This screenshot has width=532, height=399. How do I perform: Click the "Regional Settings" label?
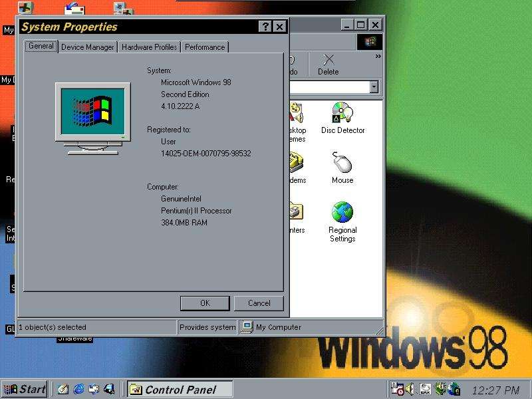pyautogui.click(x=342, y=235)
